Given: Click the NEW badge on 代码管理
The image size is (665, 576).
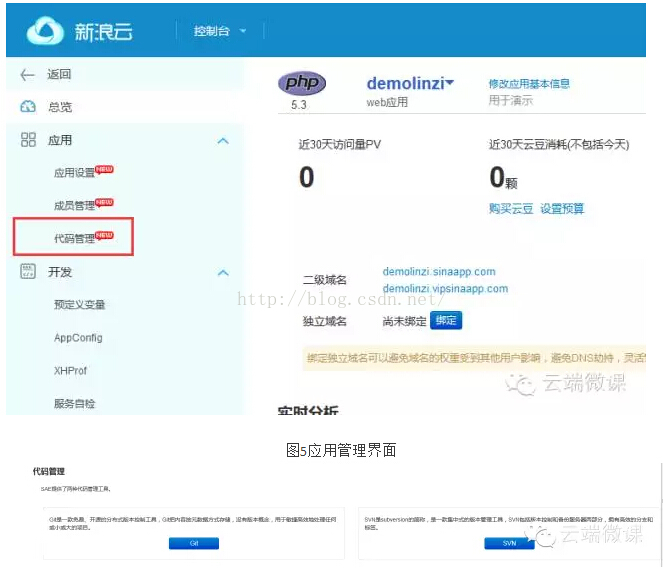Looking at the screenshot, I should 104,235.
